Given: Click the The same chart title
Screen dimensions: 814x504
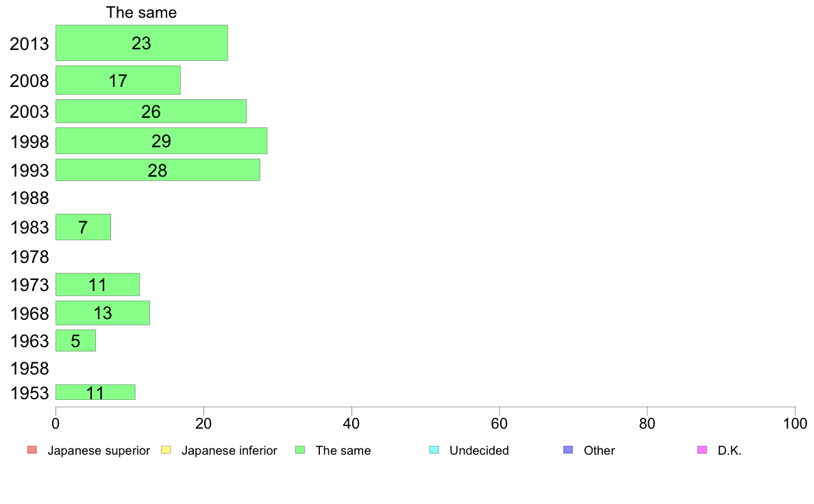Looking at the screenshot, I should tap(141, 12).
